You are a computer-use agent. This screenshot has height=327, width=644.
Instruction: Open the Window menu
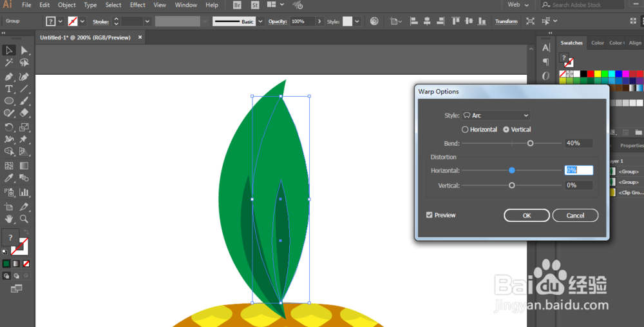tap(185, 5)
